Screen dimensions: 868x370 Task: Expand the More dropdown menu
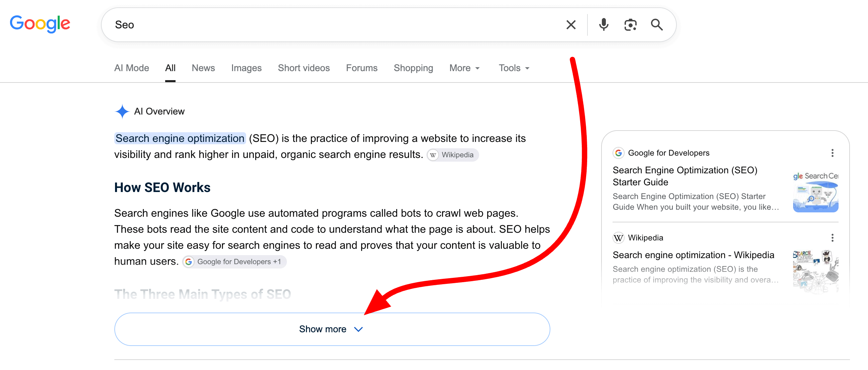(x=464, y=68)
